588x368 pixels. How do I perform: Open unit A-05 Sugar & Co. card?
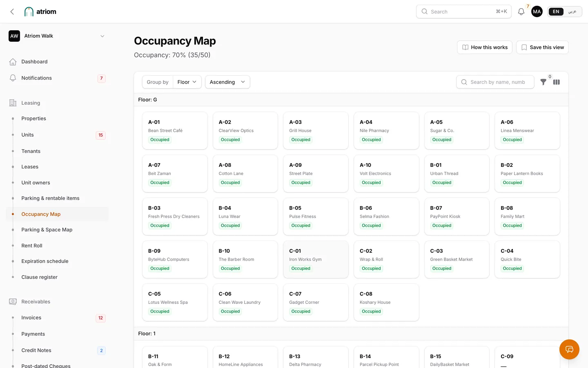457,130
